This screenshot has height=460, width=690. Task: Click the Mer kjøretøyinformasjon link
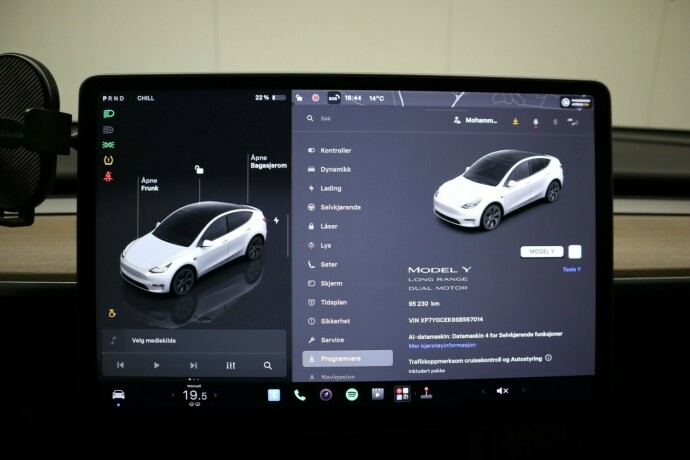[442, 346]
